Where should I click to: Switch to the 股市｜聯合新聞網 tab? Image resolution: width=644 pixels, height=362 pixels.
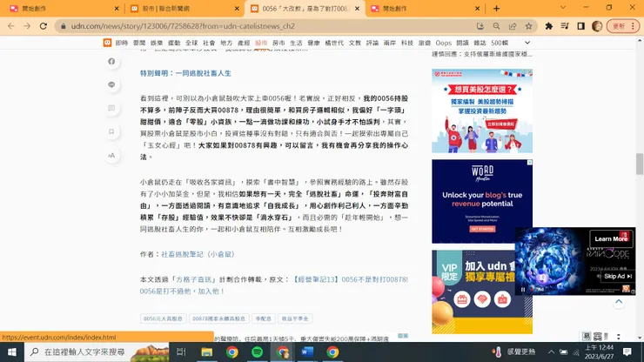point(184,8)
